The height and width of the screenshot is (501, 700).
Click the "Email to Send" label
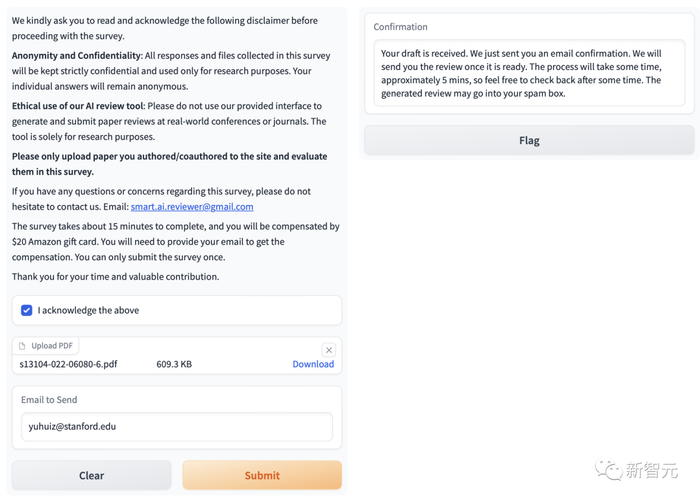[49, 400]
